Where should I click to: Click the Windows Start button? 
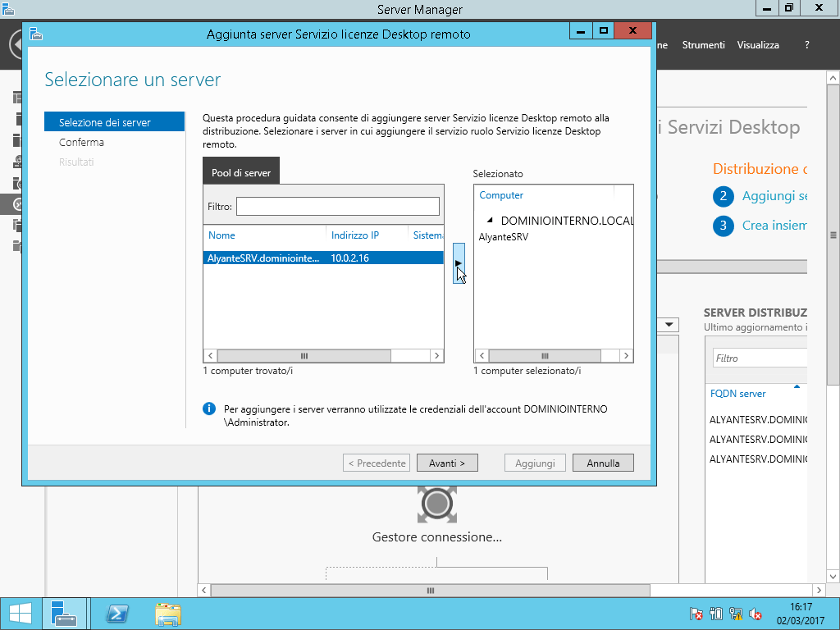click(20, 613)
